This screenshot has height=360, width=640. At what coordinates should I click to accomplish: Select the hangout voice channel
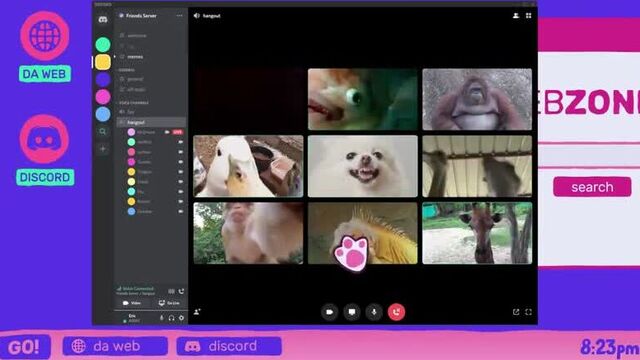151,122
